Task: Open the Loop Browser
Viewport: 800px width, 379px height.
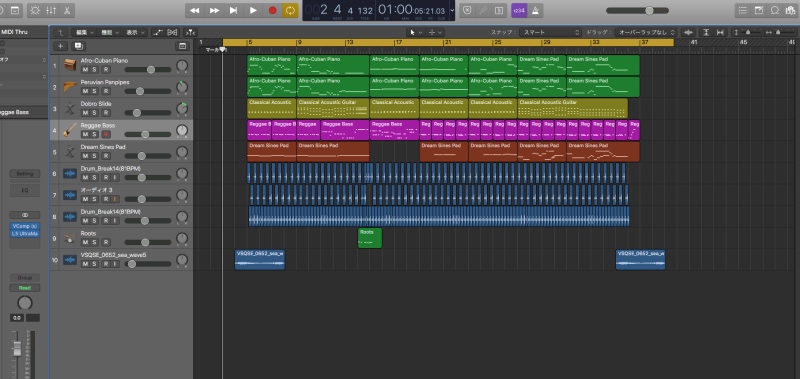Action: coord(775,10)
